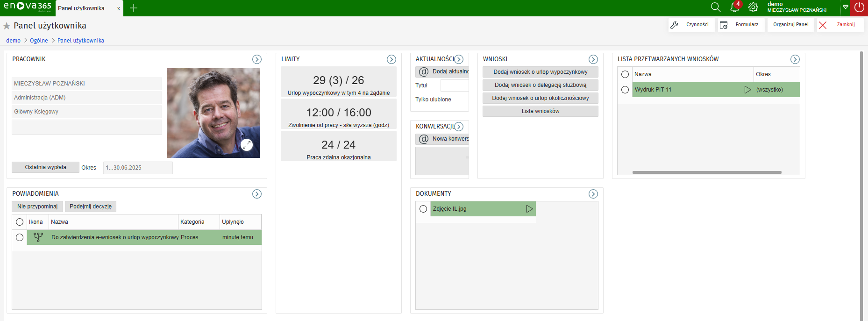Open Zdjęcie IL.jpg with play arrow
868x321 pixels.
[x=529, y=209]
